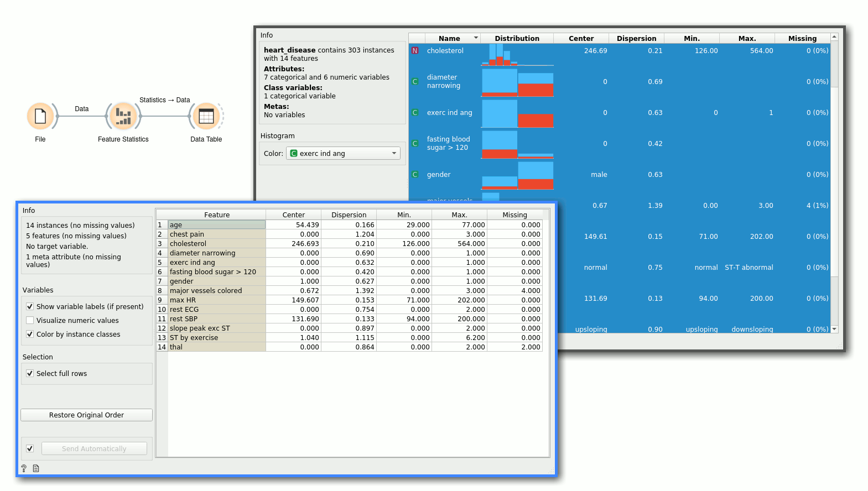The height and width of the screenshot is (491, 868).
Task: Click the File widget icon
Action: tap(40, 116)
